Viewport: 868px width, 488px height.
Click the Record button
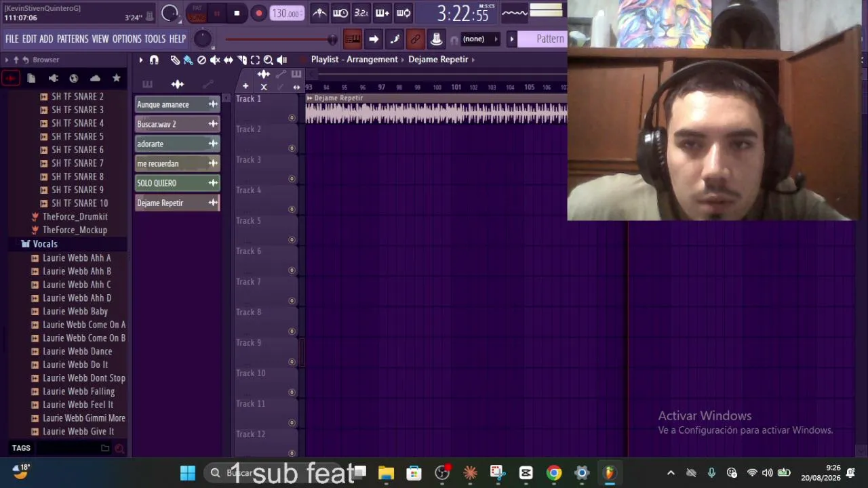tap(258, 13)
